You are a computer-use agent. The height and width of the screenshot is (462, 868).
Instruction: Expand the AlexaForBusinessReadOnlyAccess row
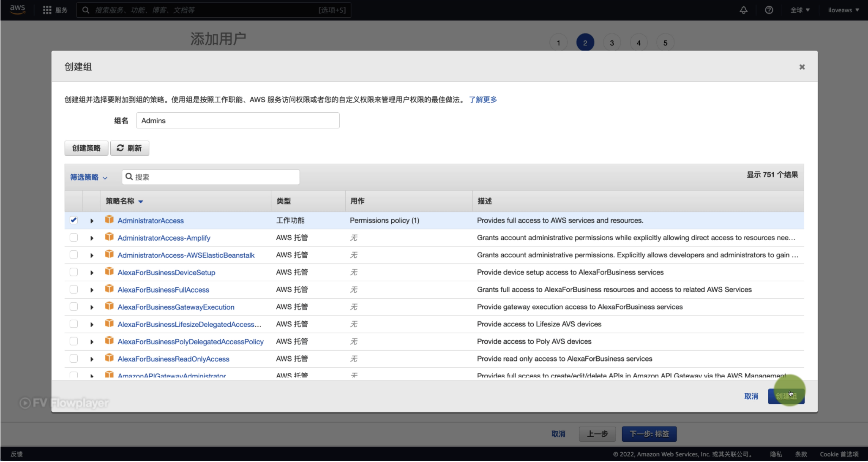(x=92, y=359)
